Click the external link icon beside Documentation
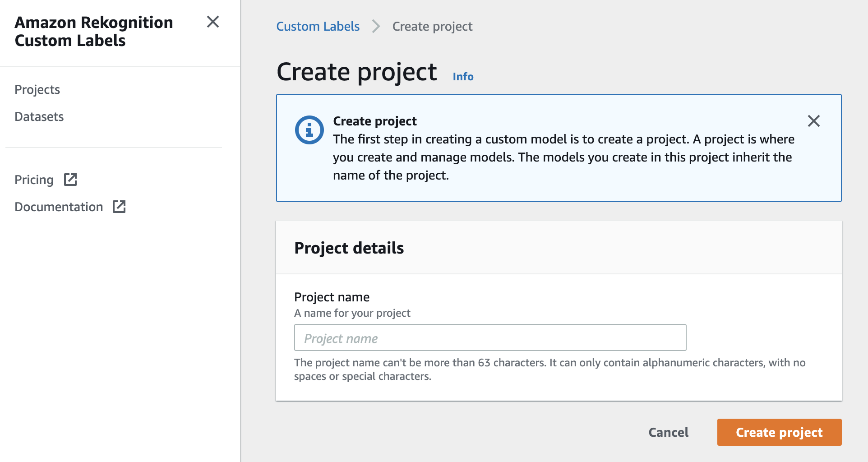Viewport: 868px width, 462px height. pos(119,207)
